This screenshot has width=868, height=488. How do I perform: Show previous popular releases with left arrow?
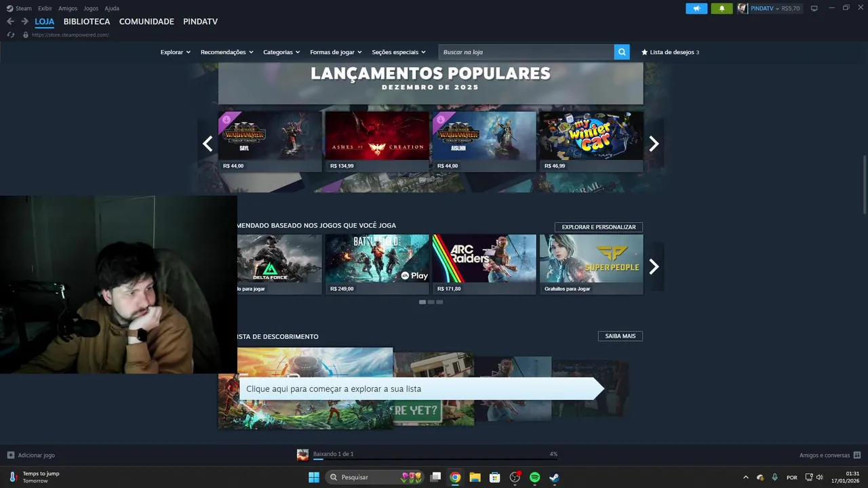coord(208,144)
